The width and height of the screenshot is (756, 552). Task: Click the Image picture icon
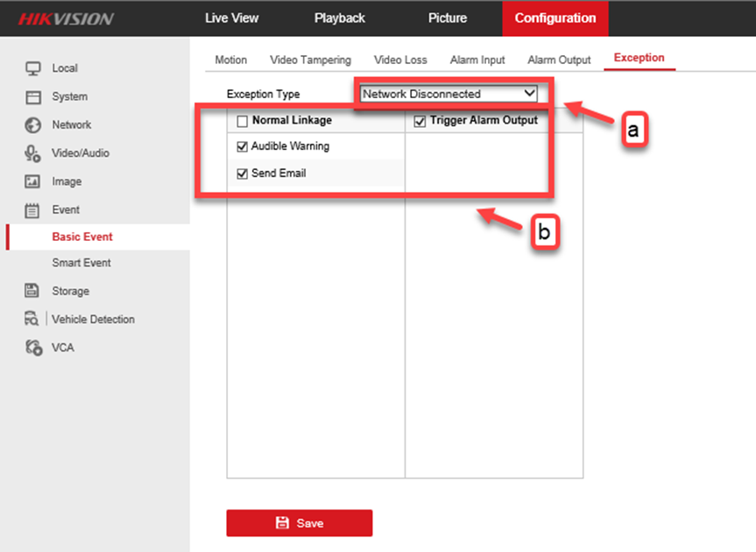click(33, 182)
